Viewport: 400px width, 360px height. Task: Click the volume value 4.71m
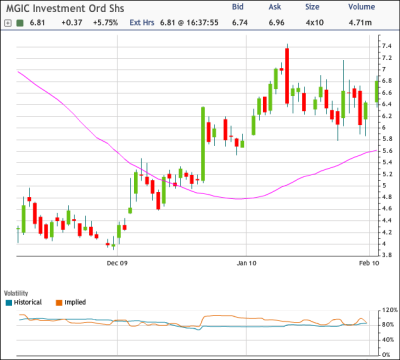click(360, 23)
